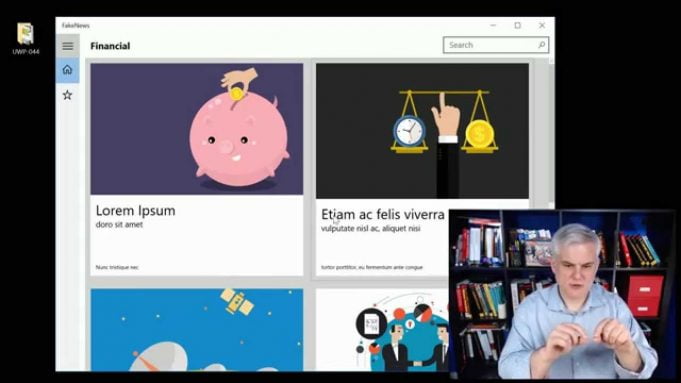Focus the Search input box

click(x=496, y=45)
